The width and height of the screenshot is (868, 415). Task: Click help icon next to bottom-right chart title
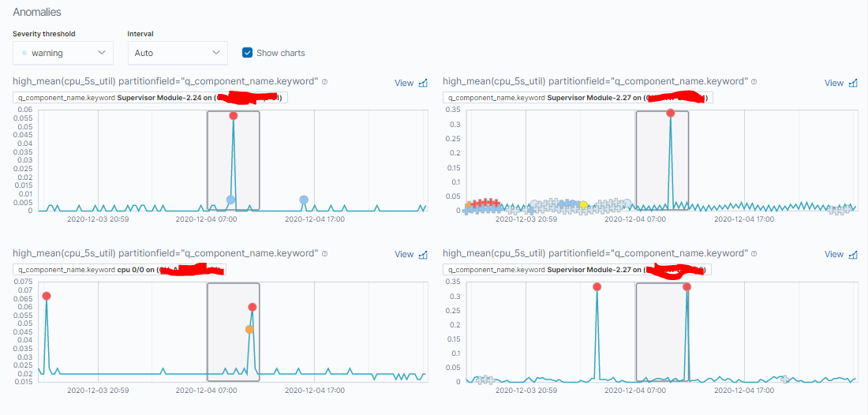pyautogui.click(x=754, y=253)
